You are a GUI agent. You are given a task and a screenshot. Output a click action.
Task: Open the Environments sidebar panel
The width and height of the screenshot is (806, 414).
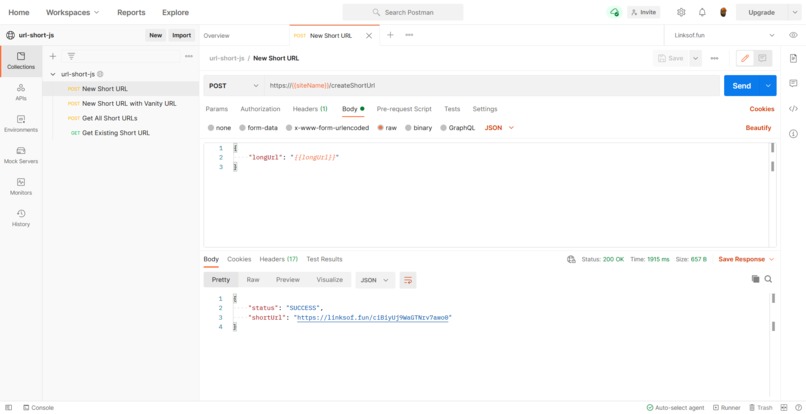tap(21, 123)
